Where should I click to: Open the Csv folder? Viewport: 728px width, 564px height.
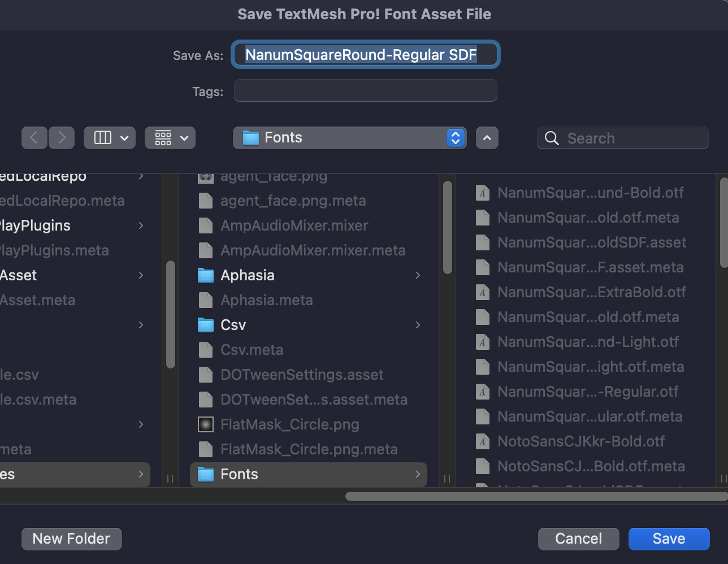tap(309, 325)
